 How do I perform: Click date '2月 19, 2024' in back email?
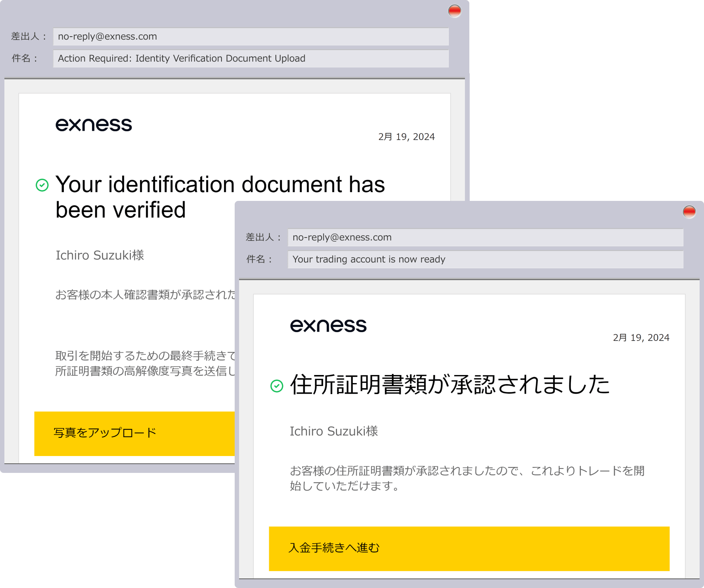tap(407, 137)
